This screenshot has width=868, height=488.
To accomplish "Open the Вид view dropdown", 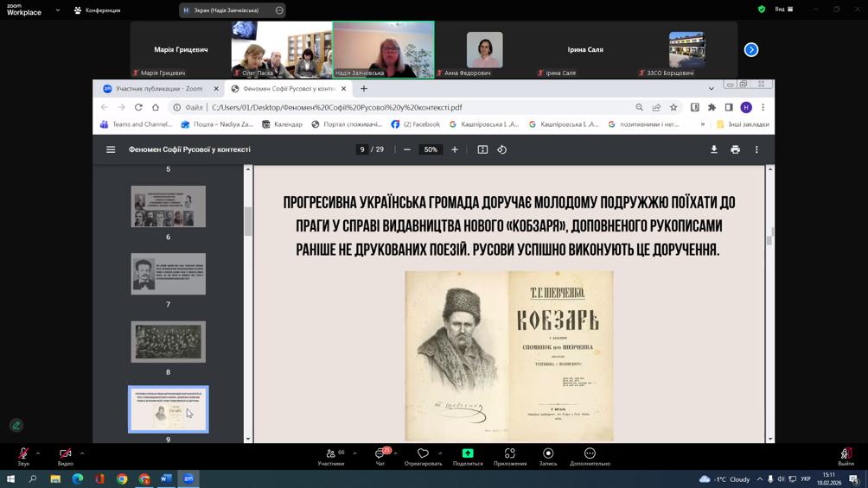I will click(x=783, y=10).
